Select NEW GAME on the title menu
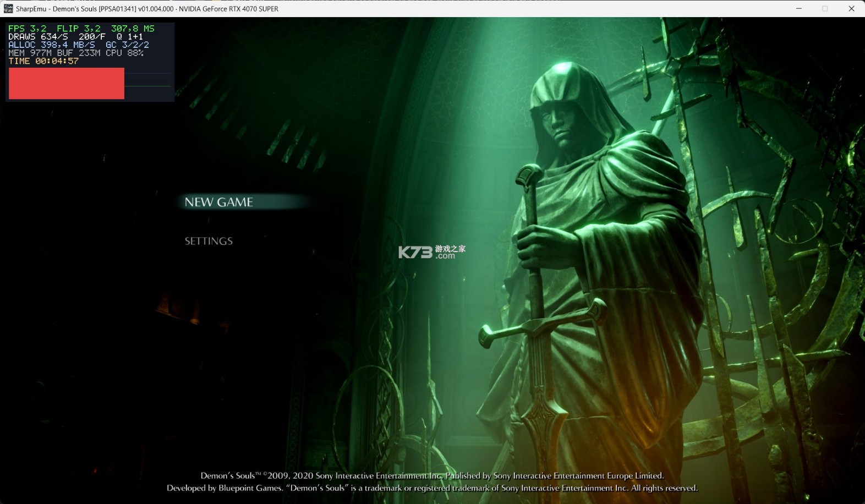This screenshot has width=865, height=504. coord(219,202)
